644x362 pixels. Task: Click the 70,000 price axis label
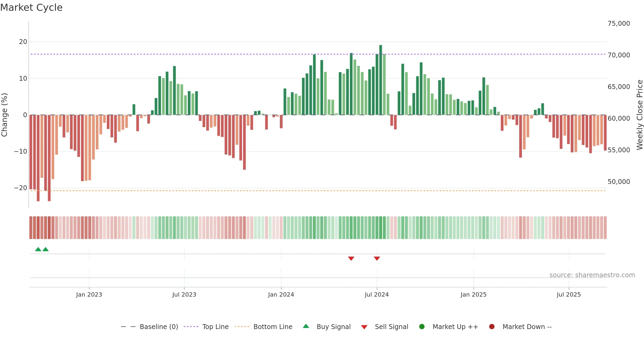click(619, 55)
